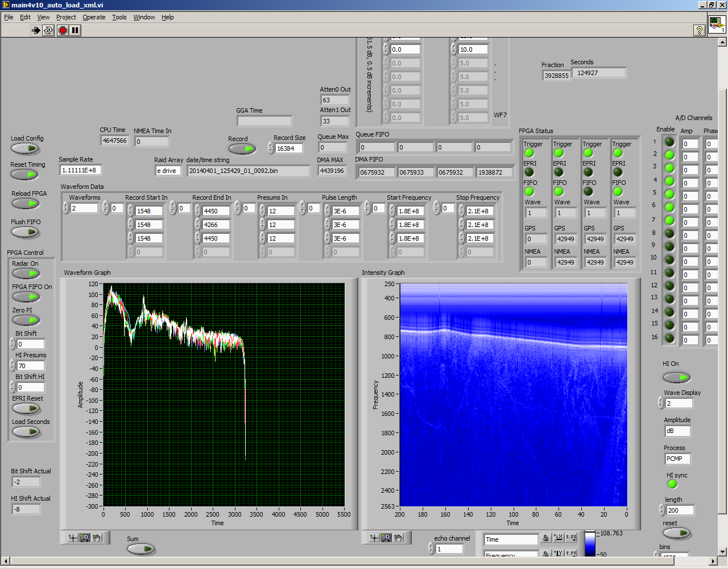Open the Operate menu
The height and width of the screenshot is (569, 728).
94,17
